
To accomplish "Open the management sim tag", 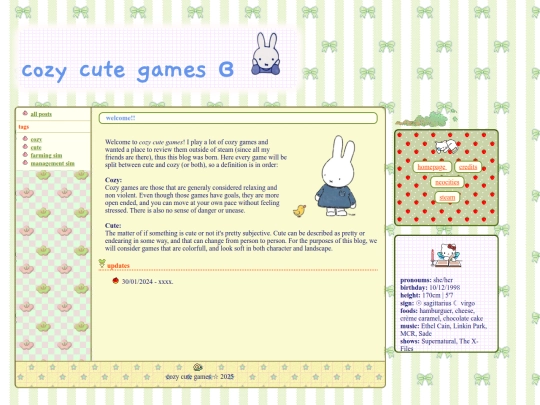I will click(x=52, y=163).
